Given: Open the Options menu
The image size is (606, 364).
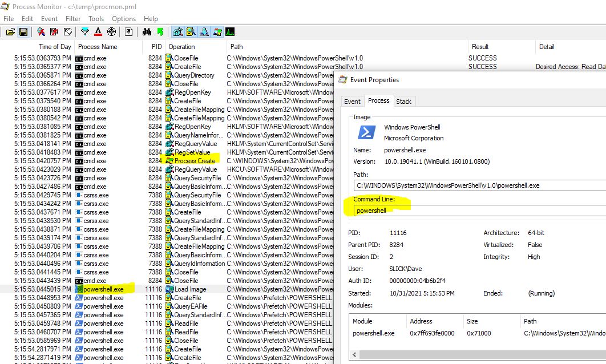Looking at the screenshot, I should click(124, 19).
